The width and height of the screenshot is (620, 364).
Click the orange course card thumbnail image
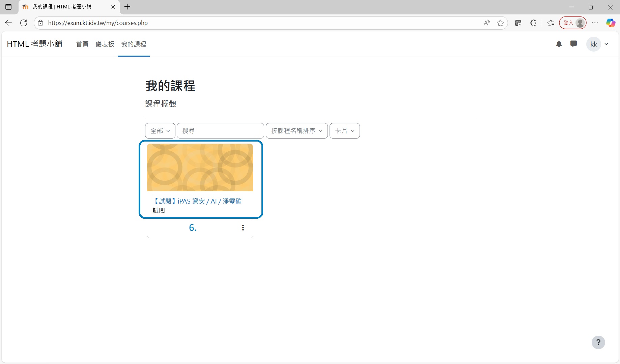pos(200,168)
